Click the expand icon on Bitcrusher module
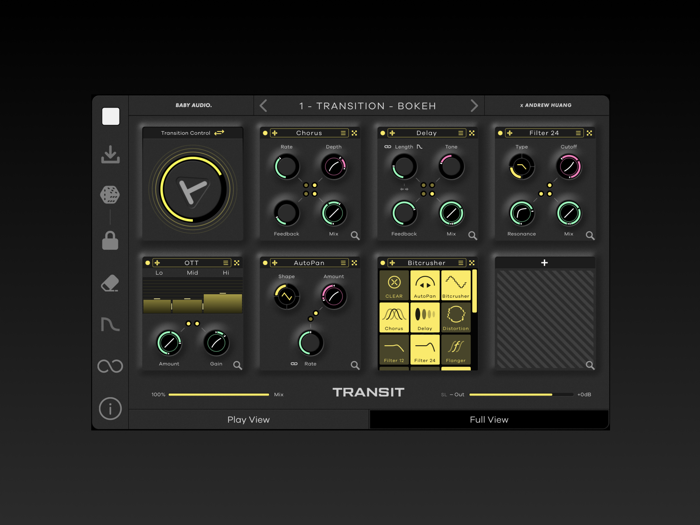 pos(472,263)
